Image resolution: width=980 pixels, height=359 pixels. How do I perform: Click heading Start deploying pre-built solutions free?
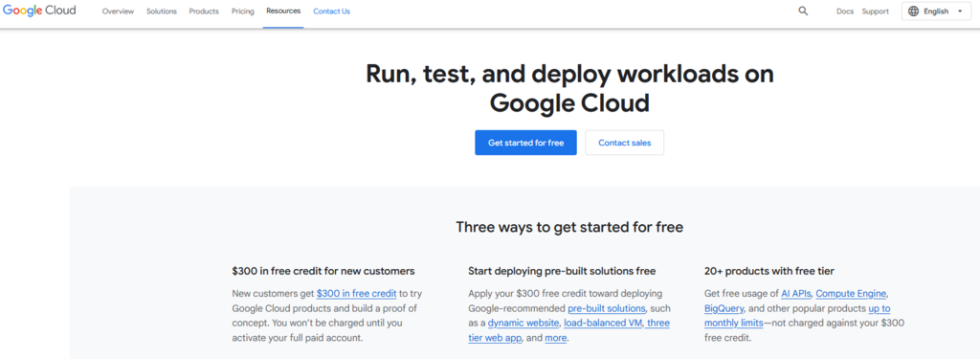tap(562, 272)
